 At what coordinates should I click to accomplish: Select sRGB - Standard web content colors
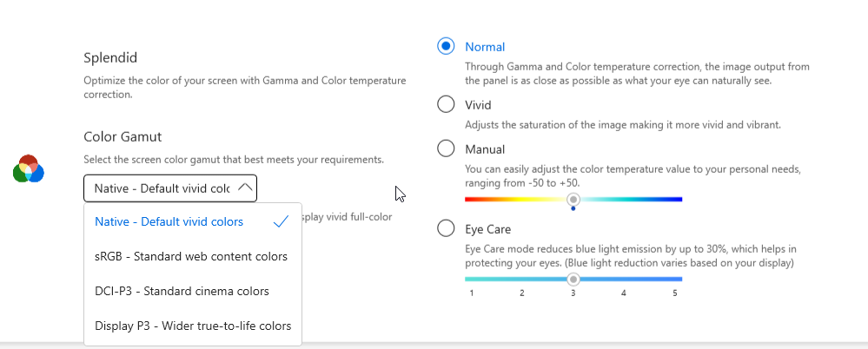point(191,256)
